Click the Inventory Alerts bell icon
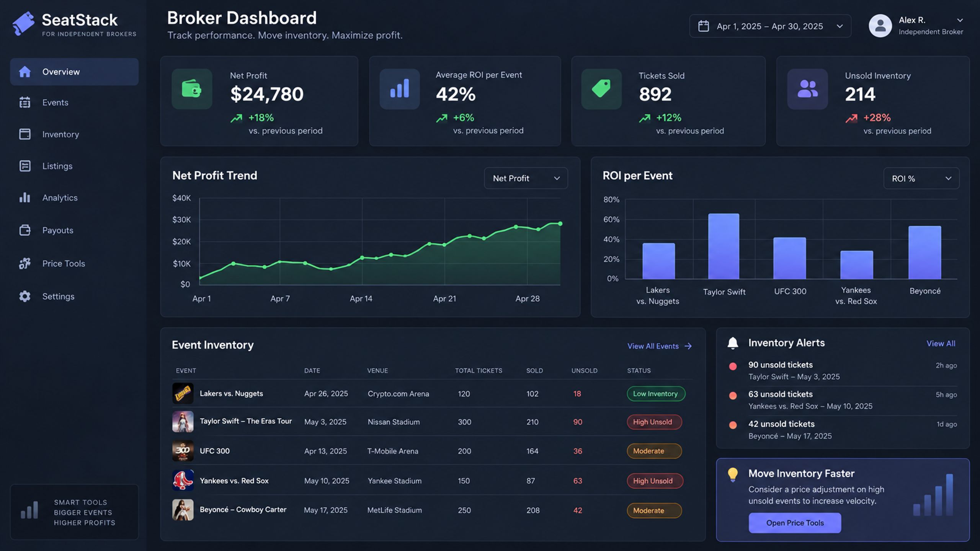The width and height of the screenshot is (980, 551). point(733,343)
